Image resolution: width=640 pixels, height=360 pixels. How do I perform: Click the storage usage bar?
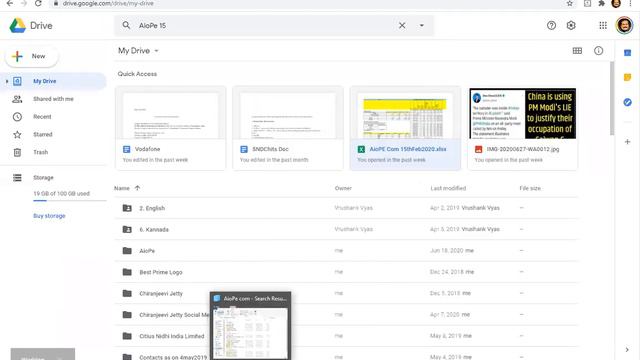click(69, 200)
